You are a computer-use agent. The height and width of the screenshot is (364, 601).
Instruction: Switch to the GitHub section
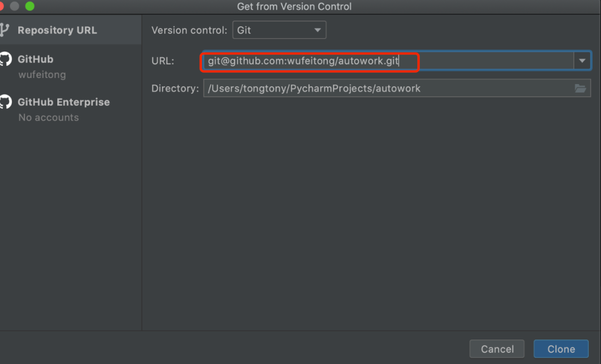[36, 59]
